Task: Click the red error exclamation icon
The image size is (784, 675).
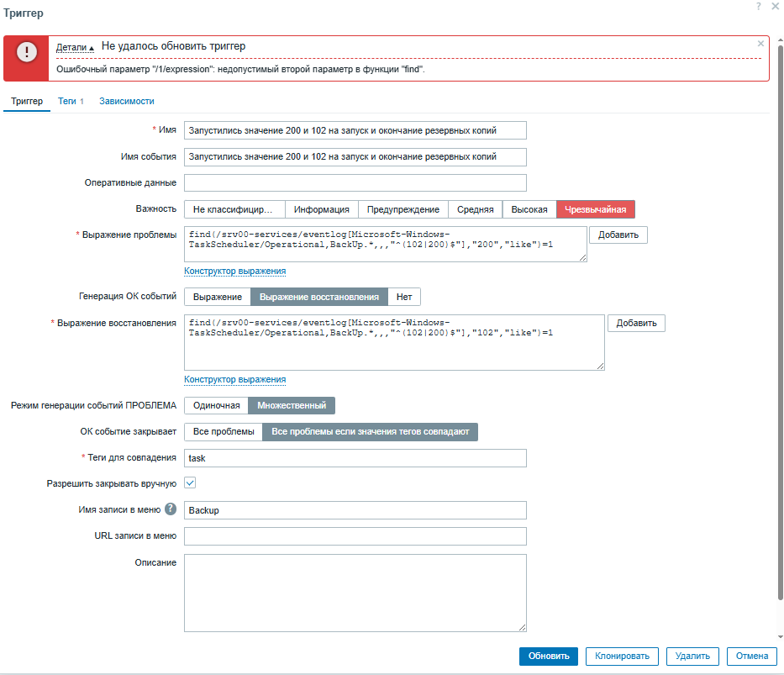Action: 27,52
